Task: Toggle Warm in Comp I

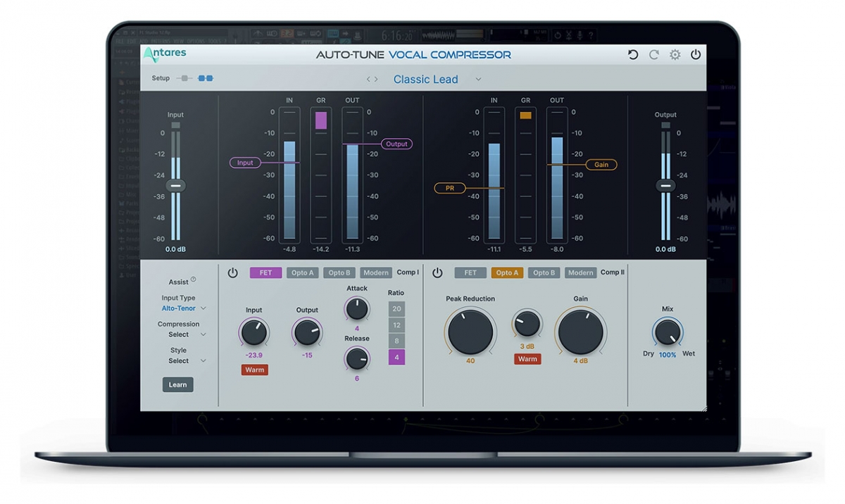Action: pos(254,370)
